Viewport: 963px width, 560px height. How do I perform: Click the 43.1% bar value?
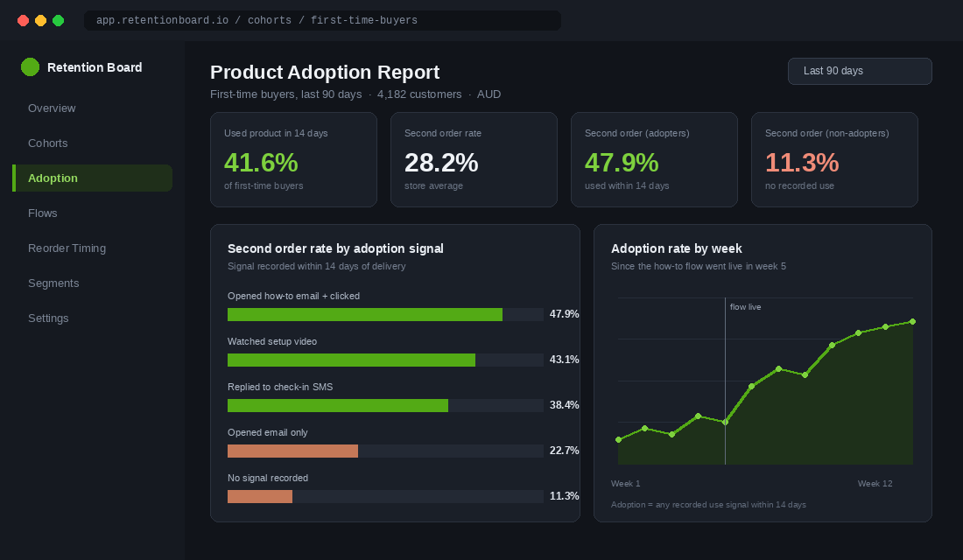point(565,360)
